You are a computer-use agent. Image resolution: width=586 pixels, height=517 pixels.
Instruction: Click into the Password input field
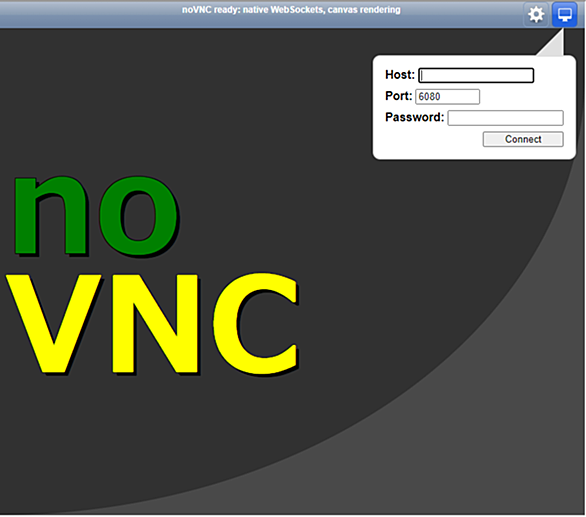point(506,118)
